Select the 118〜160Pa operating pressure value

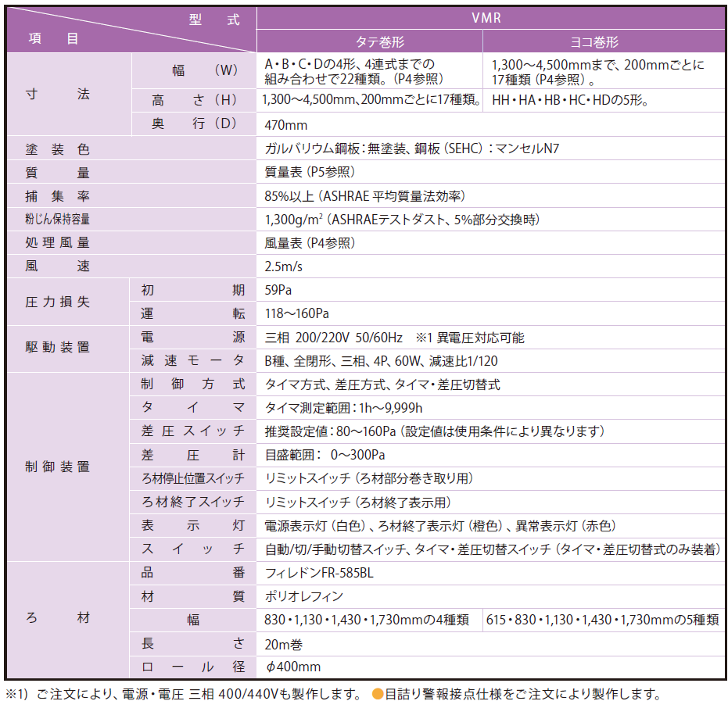(297, 314)
